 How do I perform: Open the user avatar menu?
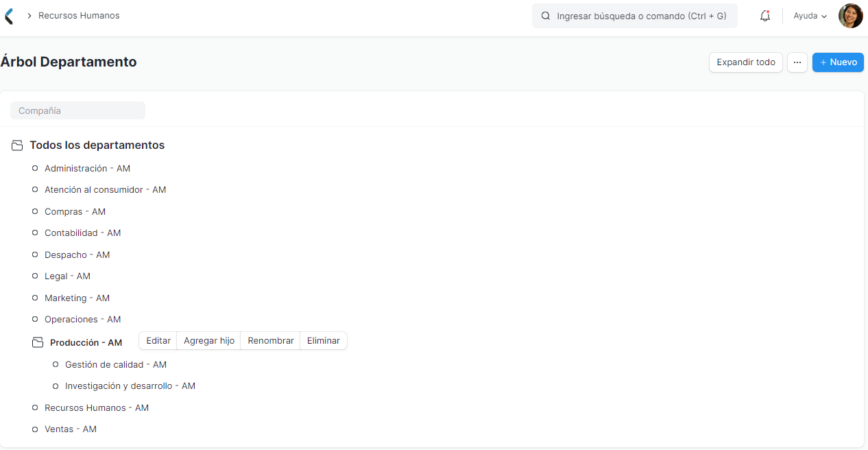tap(851, 16)
